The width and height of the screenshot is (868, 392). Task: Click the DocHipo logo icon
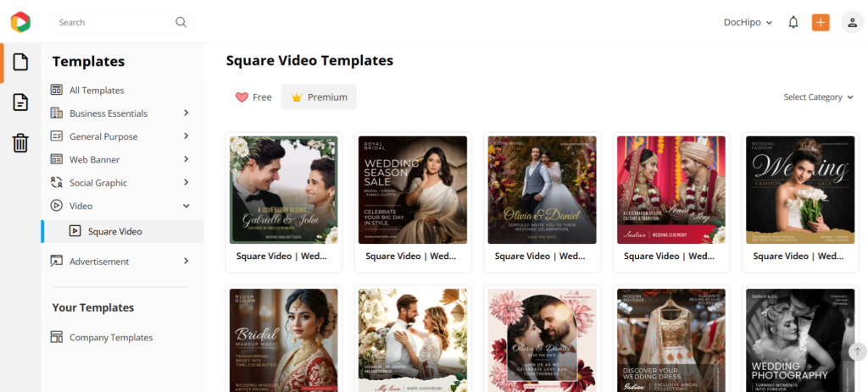[x=20, y=22]
